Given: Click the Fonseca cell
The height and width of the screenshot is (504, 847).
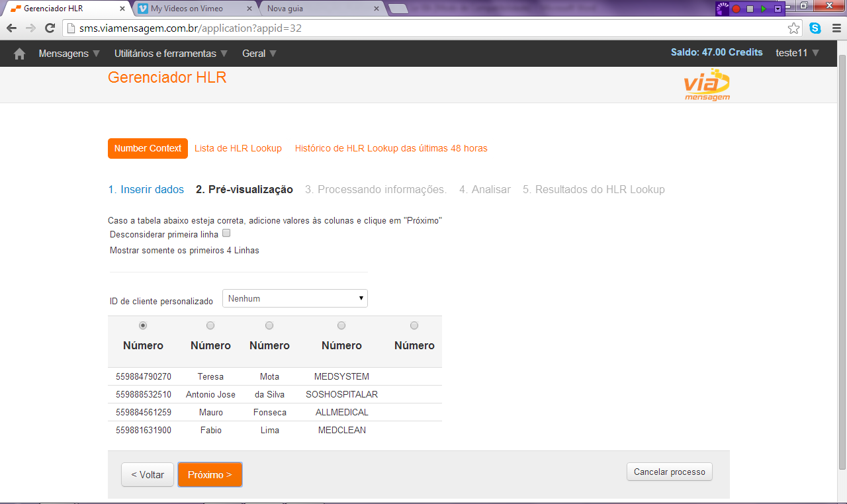Looking at the screenshot, I should pos(270,412).
